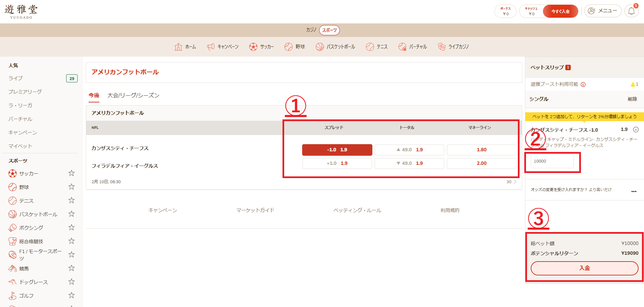Select ボクシング in the sidebar sports list
644x307 pixels.
[x=26, y=228]
